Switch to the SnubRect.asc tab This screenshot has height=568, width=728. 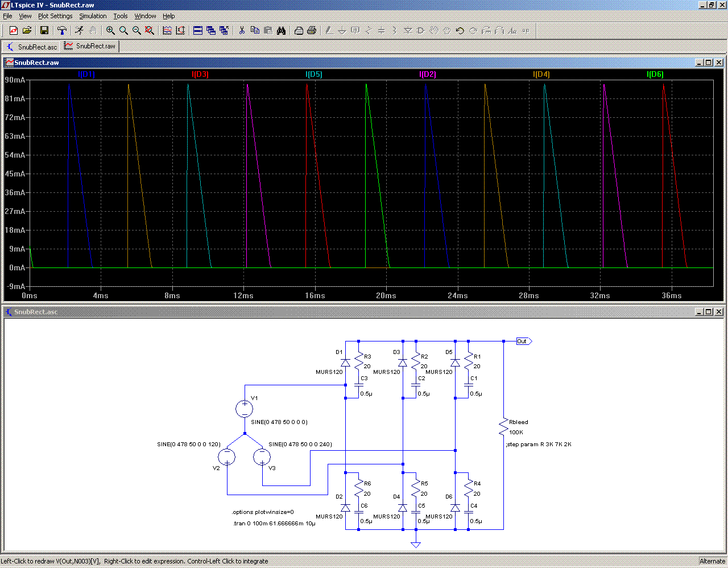click(x=32, y=47)
